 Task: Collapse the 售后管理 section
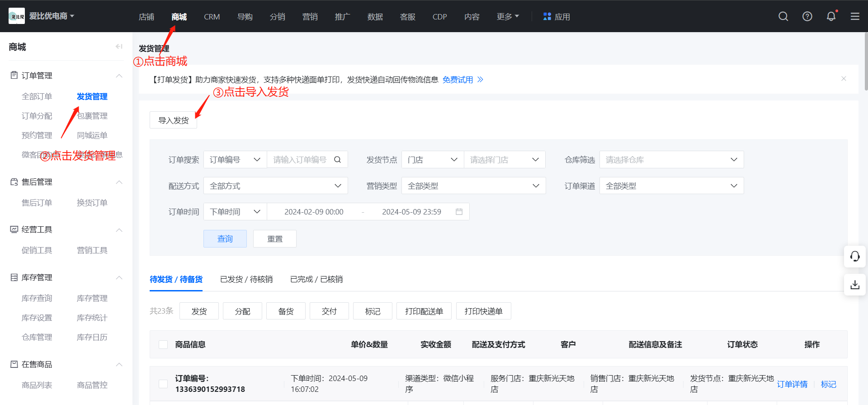(x=119, y=182)
